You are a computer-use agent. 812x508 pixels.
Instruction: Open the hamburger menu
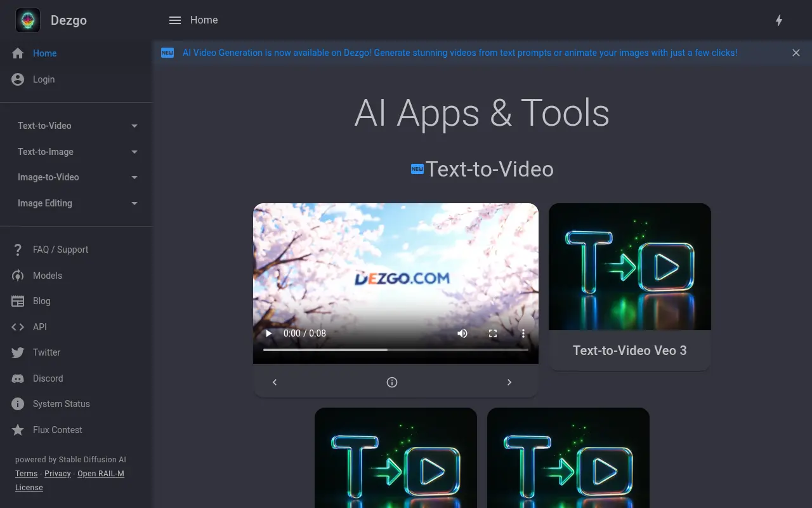(175, 20)
